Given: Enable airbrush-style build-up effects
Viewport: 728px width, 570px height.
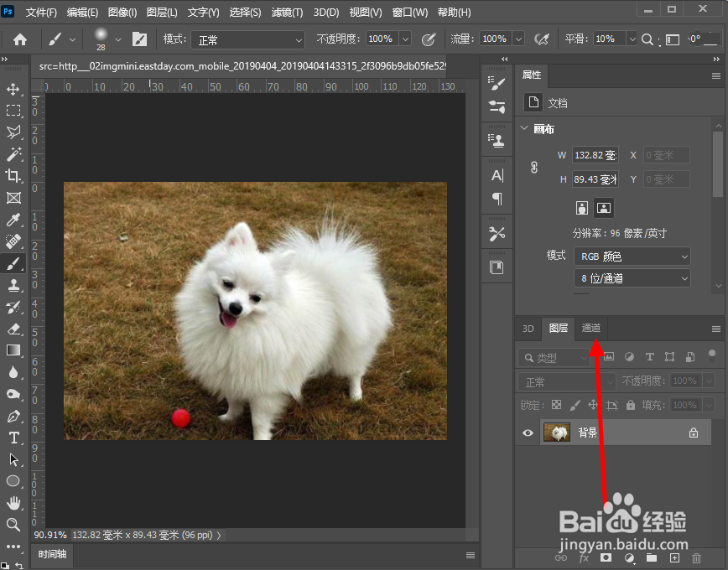Looking at the screenshot, I should (541, 39).
